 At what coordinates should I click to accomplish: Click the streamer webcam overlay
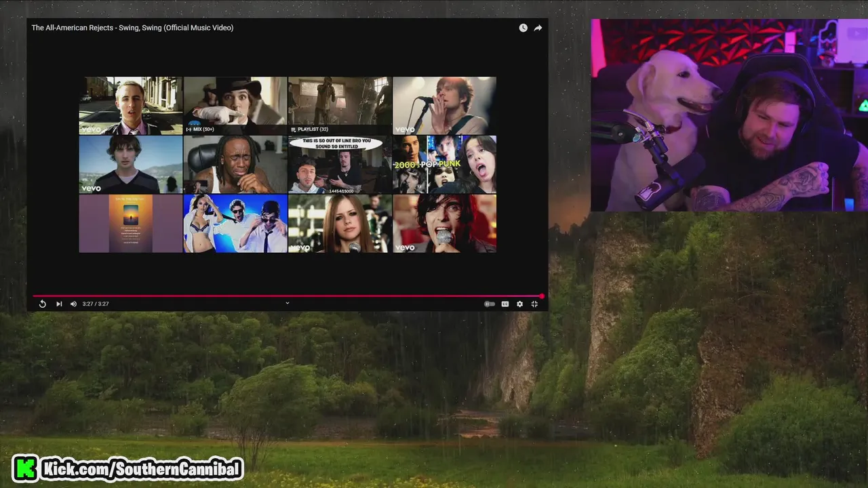tap(729, 115)
